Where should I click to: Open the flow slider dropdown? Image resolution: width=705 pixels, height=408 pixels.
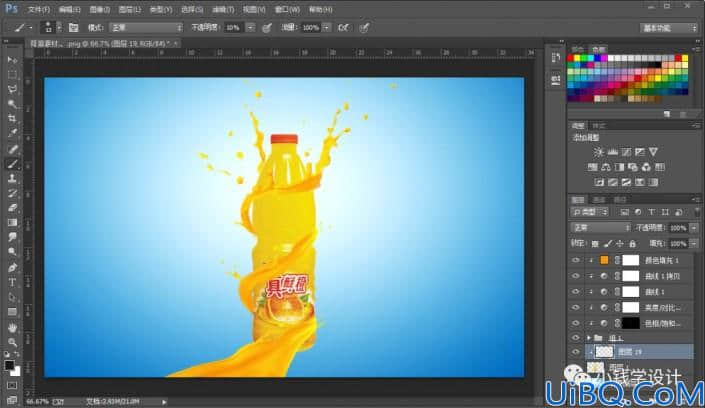point(327,27)
